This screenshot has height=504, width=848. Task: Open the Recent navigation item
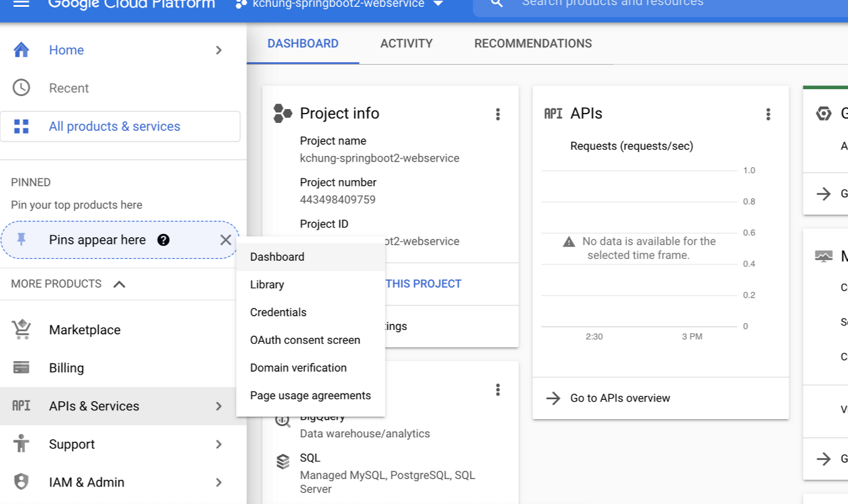[x=69, y=88]
